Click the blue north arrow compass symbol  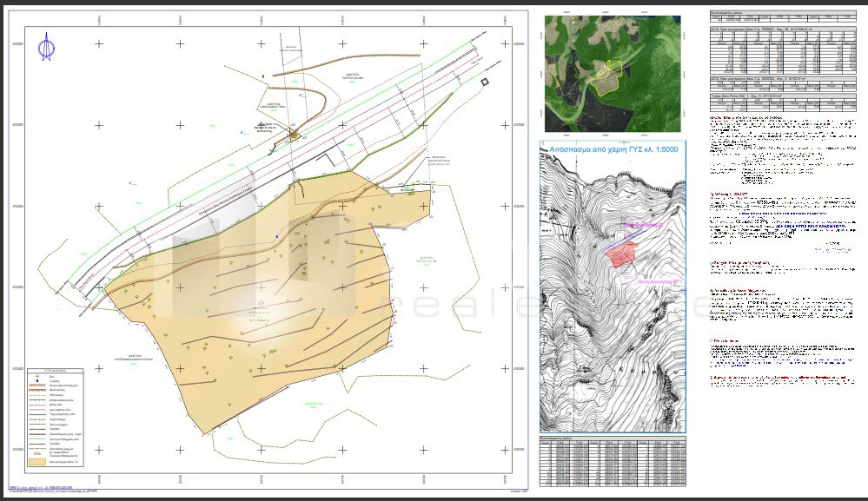[47, 46]
